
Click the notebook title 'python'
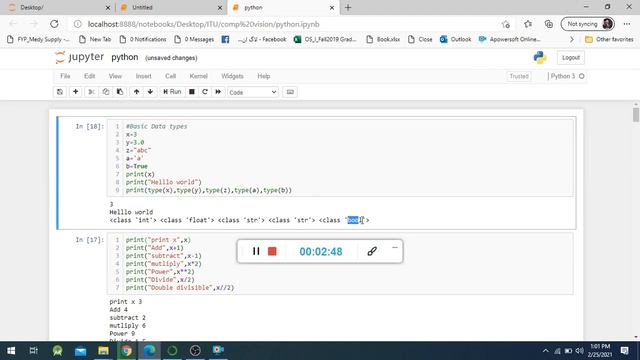pos(124,58)
